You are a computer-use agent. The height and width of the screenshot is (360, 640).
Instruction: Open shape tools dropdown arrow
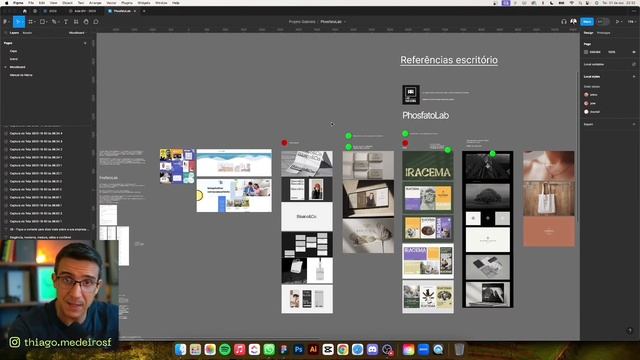click(x=47, y=22)
